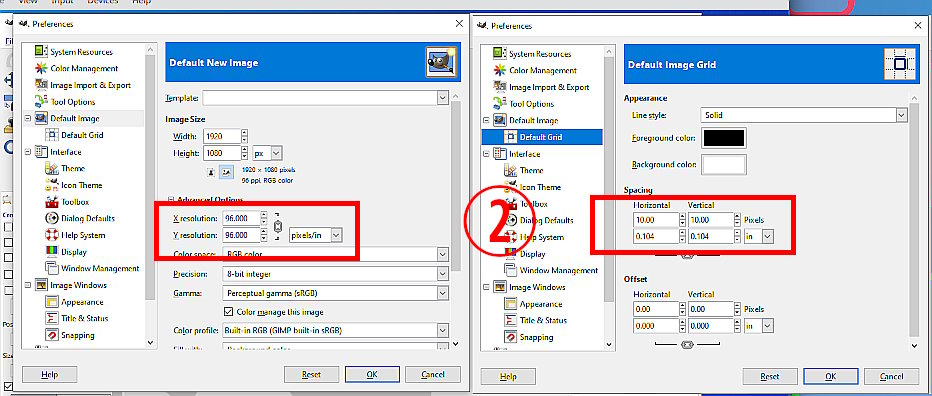Open Dialog Defaults in left Preferences window
Viewport: 932px width, 396px height.
coord(88,218)
